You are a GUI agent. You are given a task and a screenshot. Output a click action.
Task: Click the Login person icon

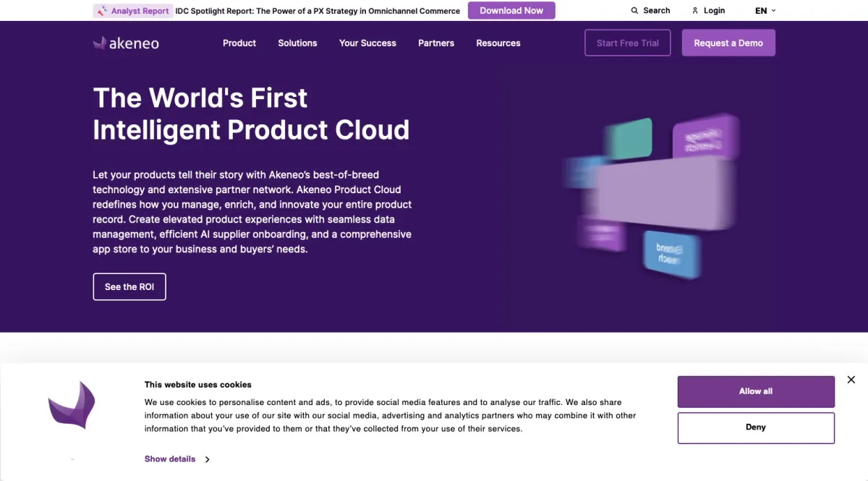695,11
